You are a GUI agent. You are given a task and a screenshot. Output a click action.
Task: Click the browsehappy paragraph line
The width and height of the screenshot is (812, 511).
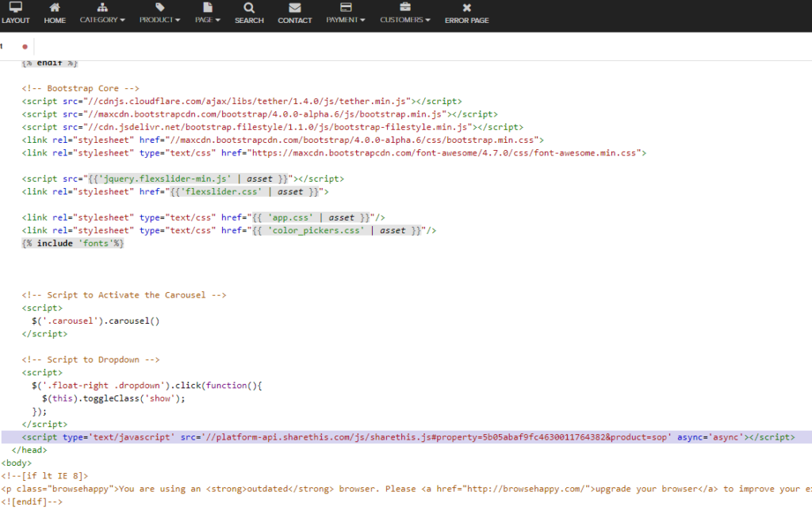(x=407, y=489)
